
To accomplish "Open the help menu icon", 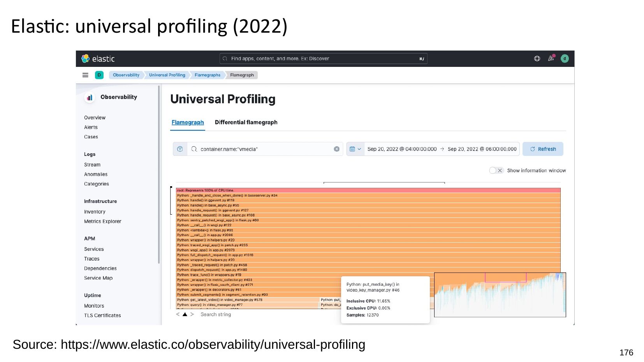I will (537, 59).
